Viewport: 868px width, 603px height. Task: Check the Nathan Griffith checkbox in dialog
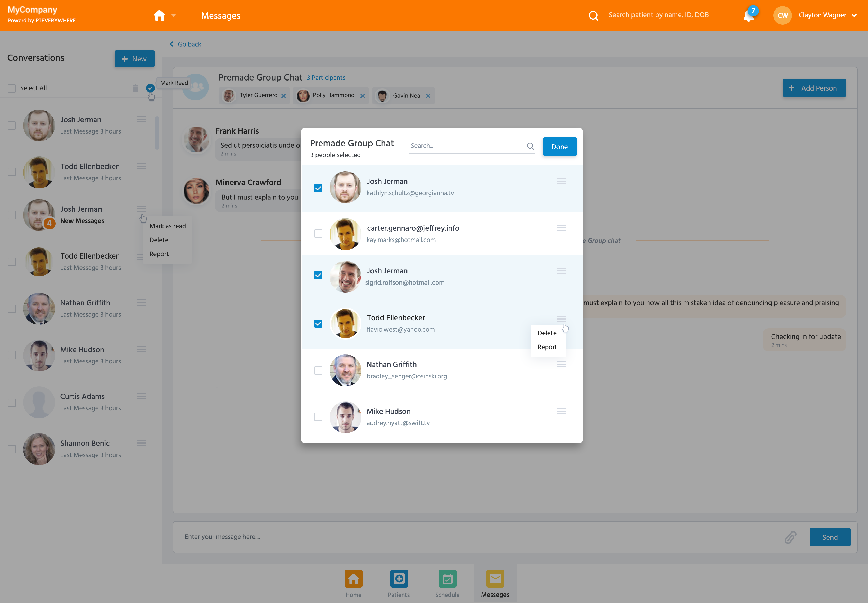318,370
